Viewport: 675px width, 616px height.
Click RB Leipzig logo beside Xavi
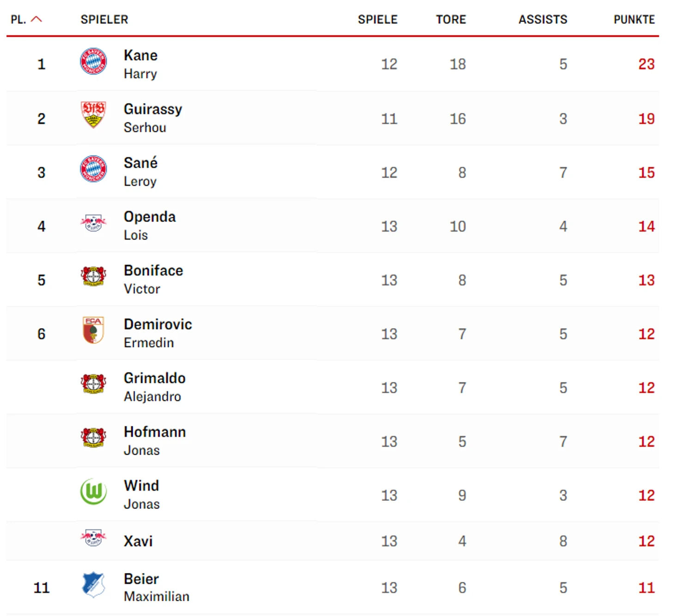click(93, 538)
